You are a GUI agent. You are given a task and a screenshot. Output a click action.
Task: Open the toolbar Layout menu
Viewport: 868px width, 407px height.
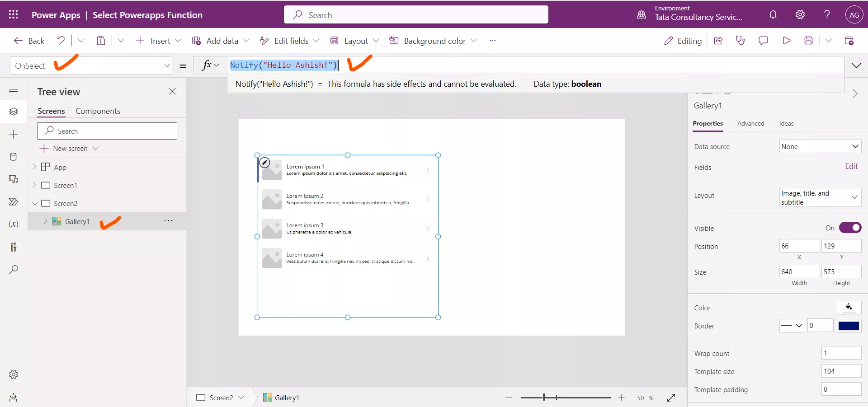click(x=354, y=41)
